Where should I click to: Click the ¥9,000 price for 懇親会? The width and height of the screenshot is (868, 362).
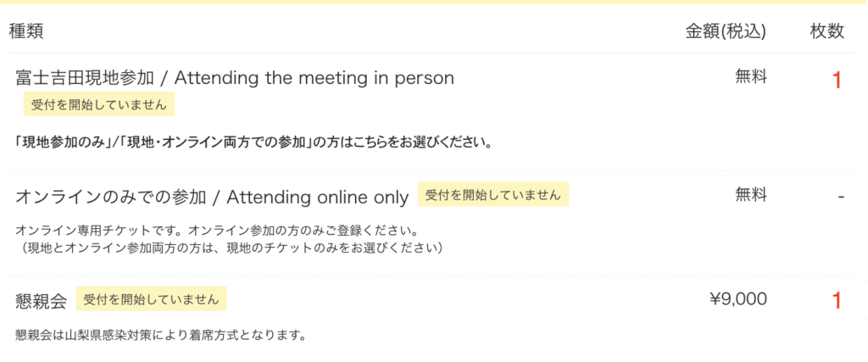coord(738,299)
